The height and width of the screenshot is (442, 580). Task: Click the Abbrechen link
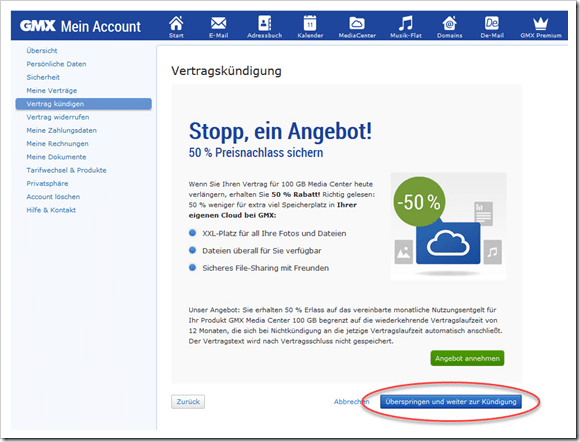[351, 402]
